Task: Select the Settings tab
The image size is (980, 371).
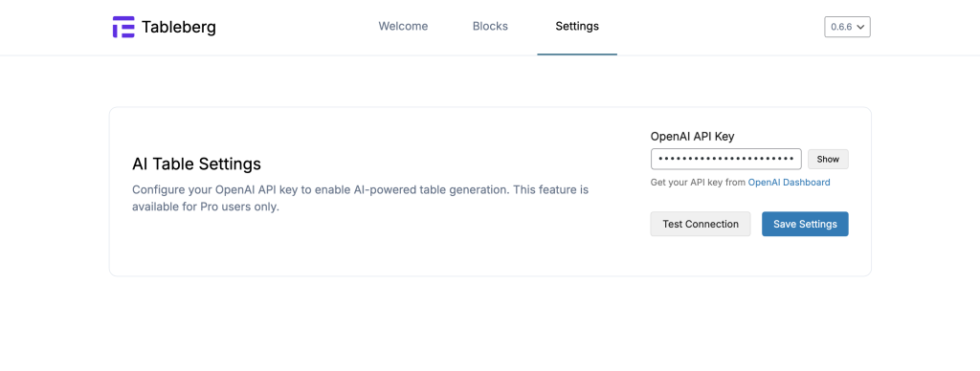Action: click(577, 26)
